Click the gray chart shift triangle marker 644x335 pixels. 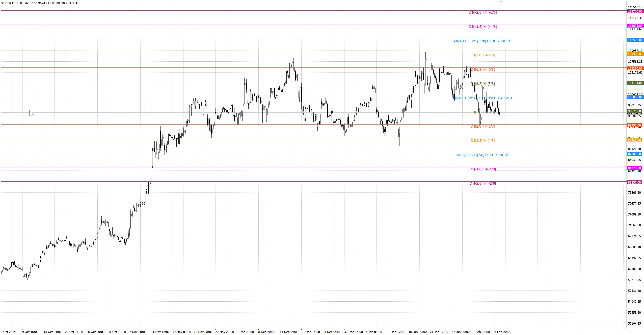[501, 2]
